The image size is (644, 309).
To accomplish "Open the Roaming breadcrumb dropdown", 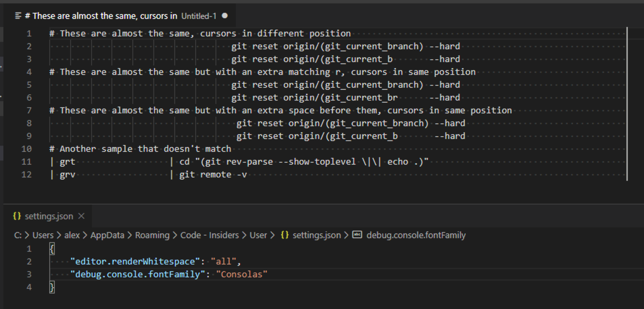I will (152, 235).
